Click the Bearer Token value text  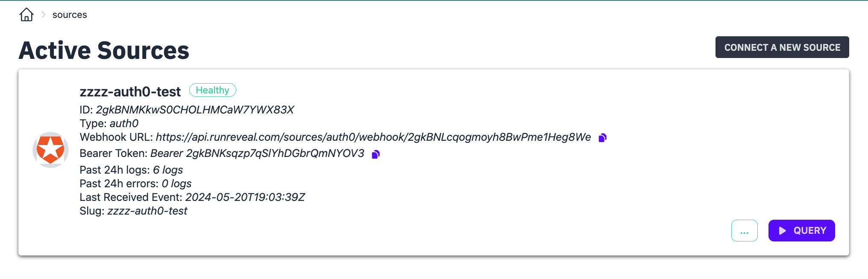257,154
